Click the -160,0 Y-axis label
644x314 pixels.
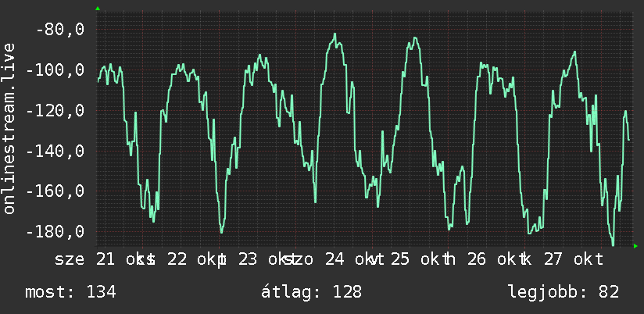tap(55, 191)
